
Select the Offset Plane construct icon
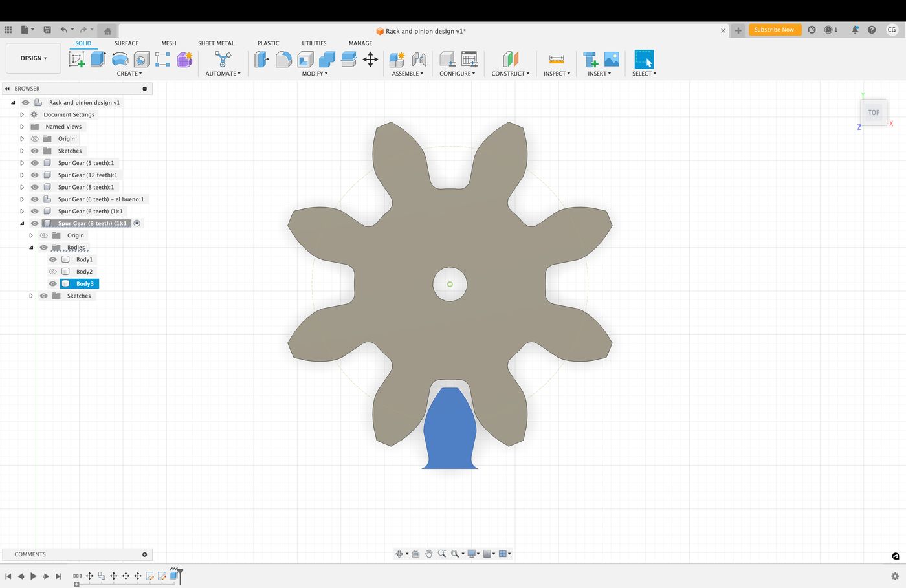pos(511,60)
